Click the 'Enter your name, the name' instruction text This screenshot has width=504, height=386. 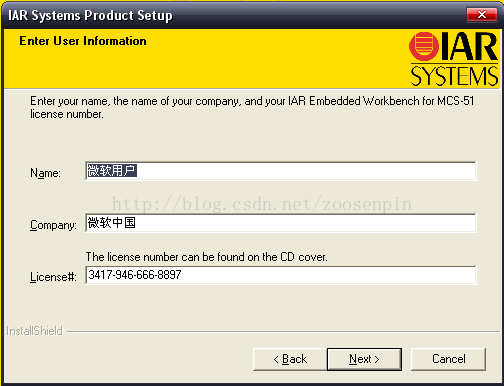pos(252,107)
